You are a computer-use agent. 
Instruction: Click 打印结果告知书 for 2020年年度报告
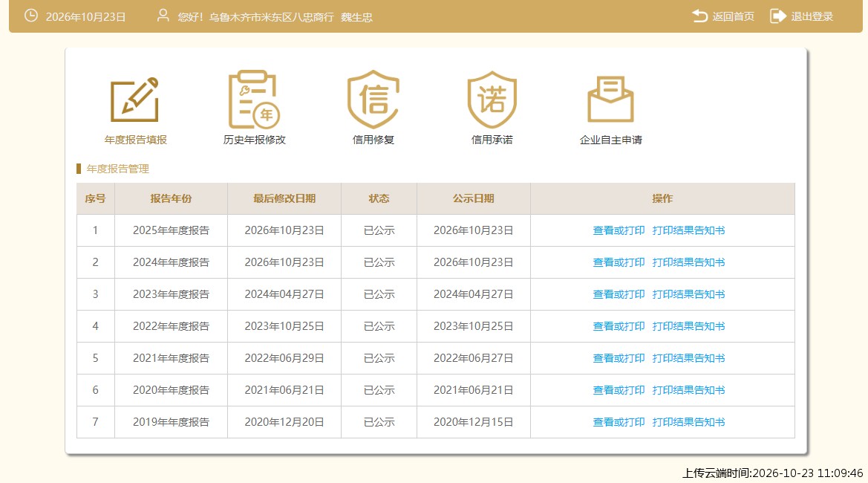(688, 391)
